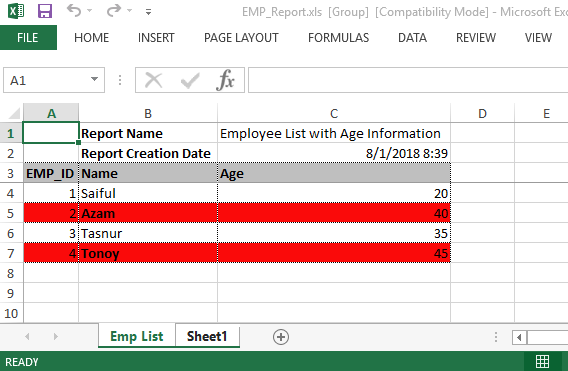Click the Excel application icon
This screenshot has height=371, width=568.
pos(16,11)
